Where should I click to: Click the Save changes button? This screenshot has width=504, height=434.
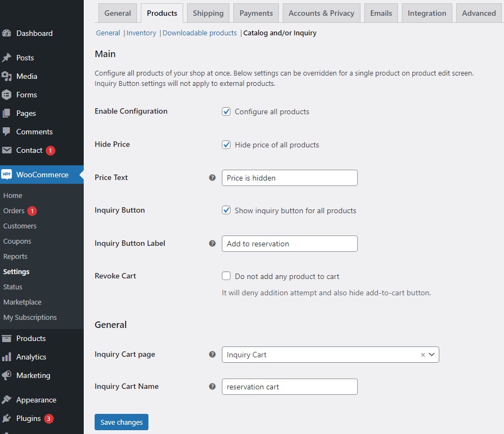click(x=121, y=422)
